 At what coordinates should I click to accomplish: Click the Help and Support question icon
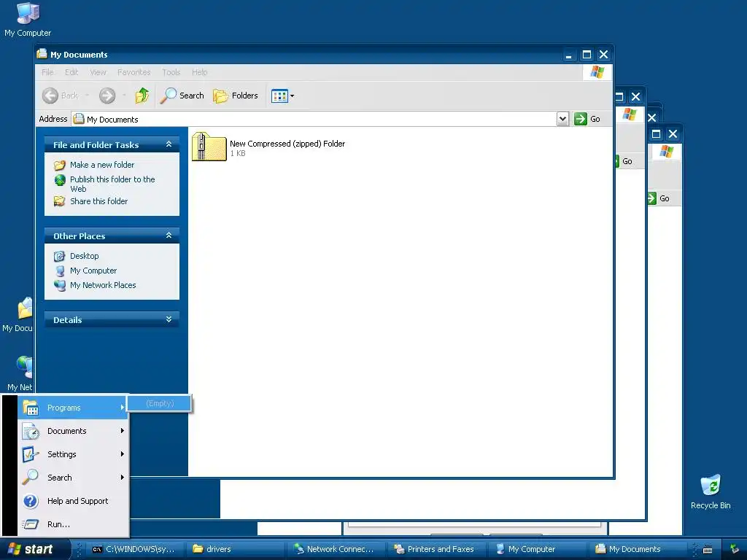(31, 501)
